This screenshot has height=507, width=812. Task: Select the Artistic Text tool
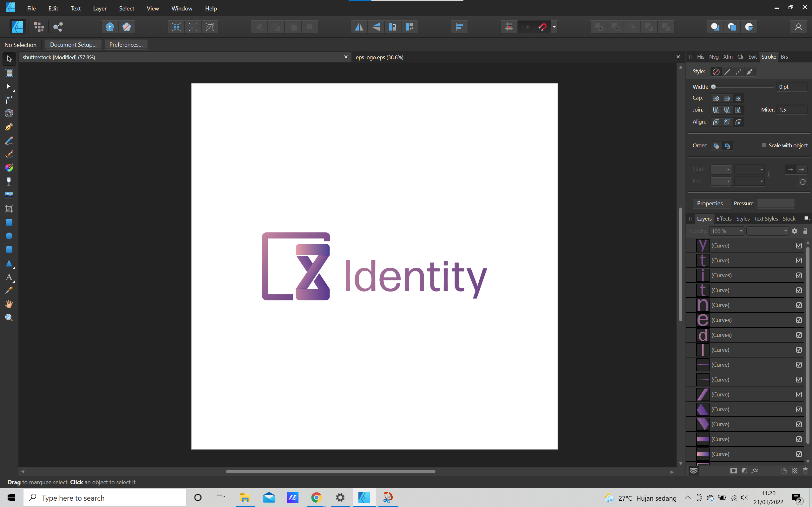(9, 277)
